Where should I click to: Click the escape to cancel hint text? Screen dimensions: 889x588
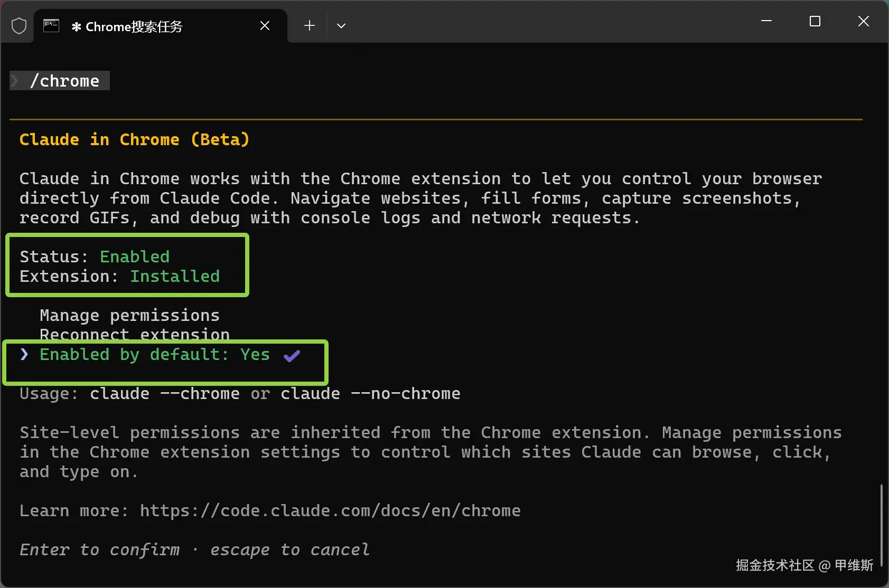(x=290, y=550)
